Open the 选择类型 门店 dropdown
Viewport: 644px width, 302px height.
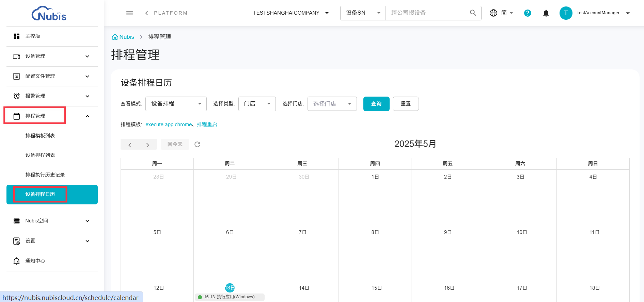pos(257,104)
